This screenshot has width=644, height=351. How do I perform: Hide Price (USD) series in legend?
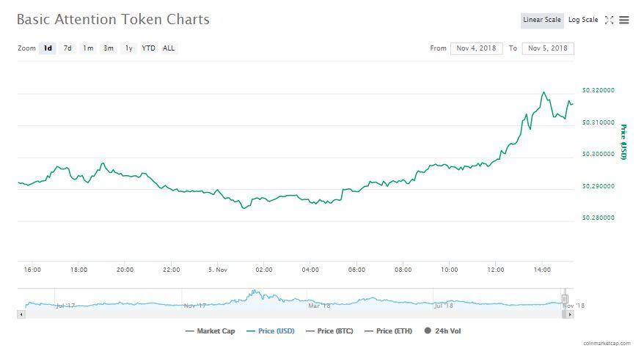270,331
